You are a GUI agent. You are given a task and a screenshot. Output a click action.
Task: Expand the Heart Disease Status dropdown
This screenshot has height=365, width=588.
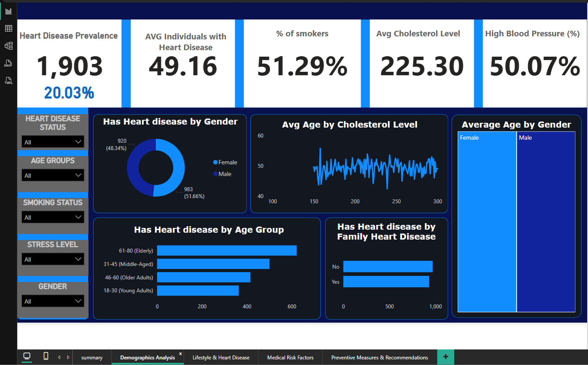click(x=53, y=142)
